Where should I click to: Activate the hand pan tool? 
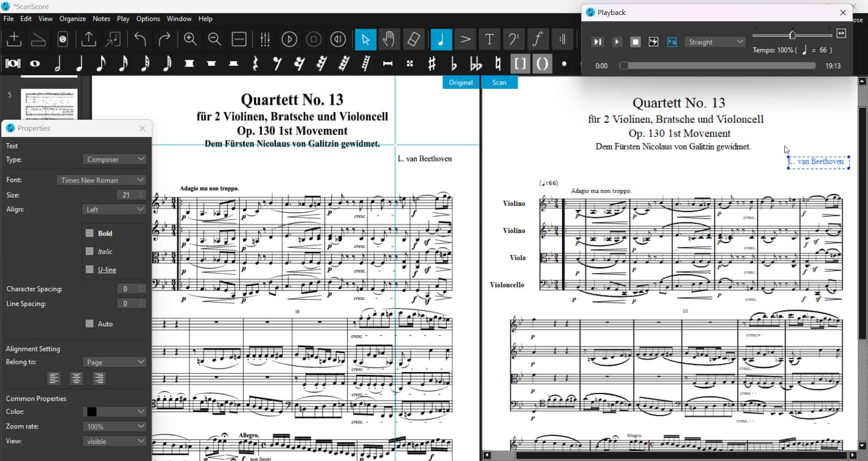(389, 39)
